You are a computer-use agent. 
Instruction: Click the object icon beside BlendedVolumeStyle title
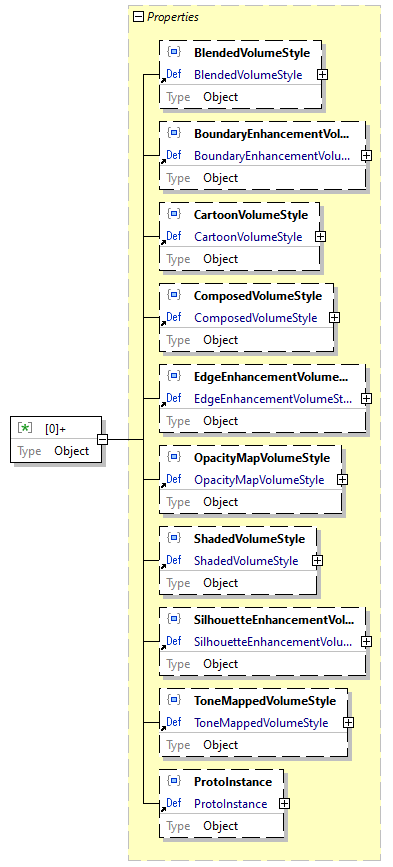coord(174,53)
